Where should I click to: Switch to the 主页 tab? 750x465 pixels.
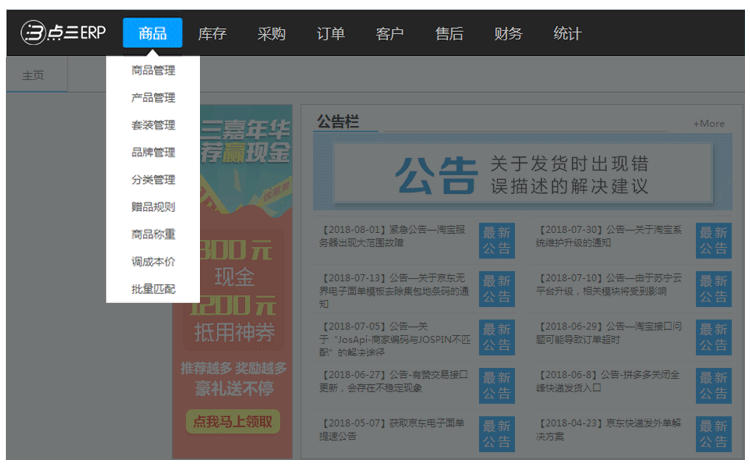(x=33, y=75)
